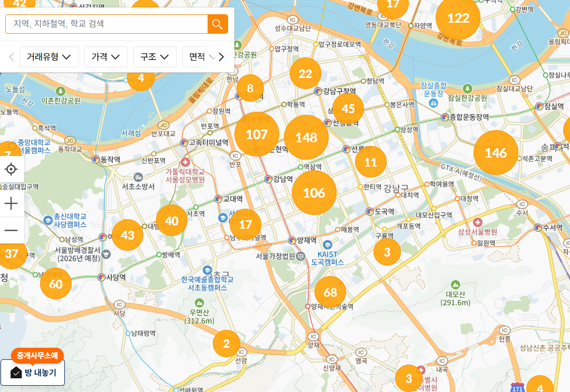Click the 교대역 subway station icon

click(218, 199)
